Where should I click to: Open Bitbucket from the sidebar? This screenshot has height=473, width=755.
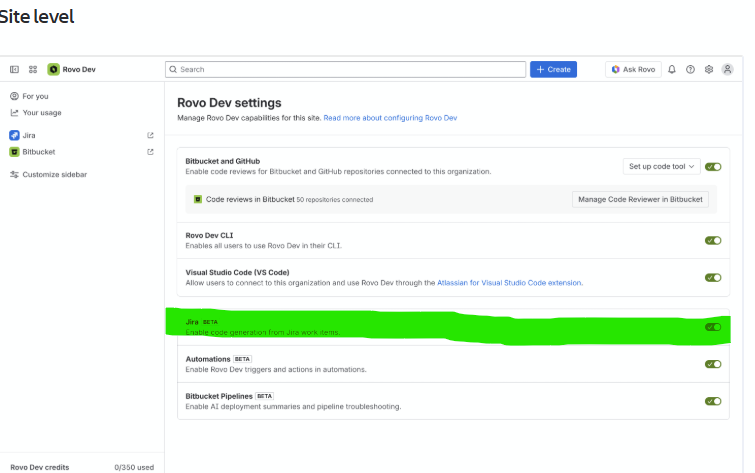point(39,152)
